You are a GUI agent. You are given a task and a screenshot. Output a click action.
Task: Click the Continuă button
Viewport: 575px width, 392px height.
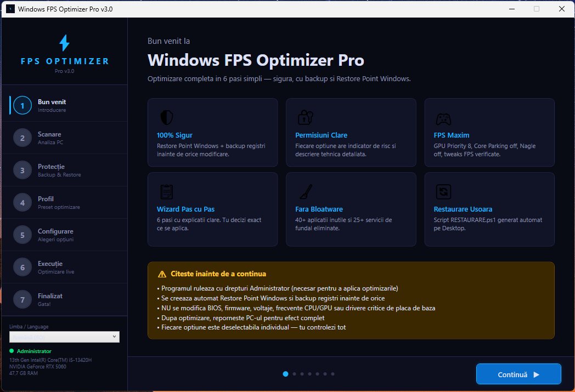click(x=518, y=374)
